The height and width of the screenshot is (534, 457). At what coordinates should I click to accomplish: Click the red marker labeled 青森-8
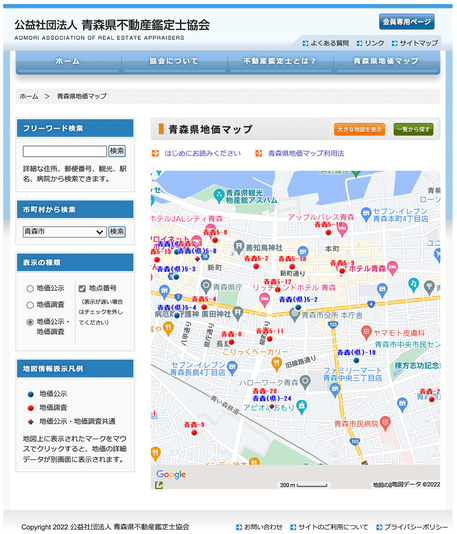point(232,342)
